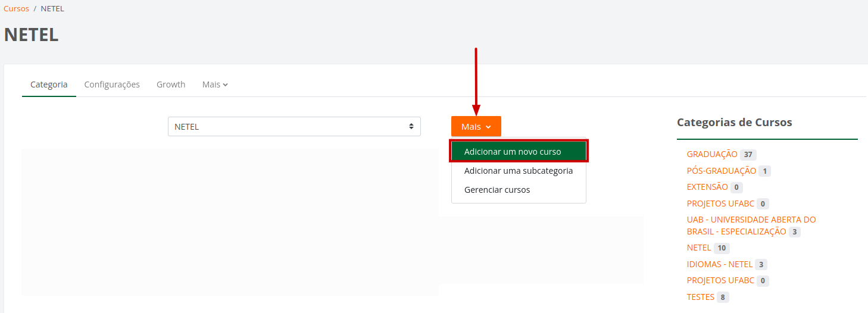Click the up-down arrows on NETEL select

(411, 127)
